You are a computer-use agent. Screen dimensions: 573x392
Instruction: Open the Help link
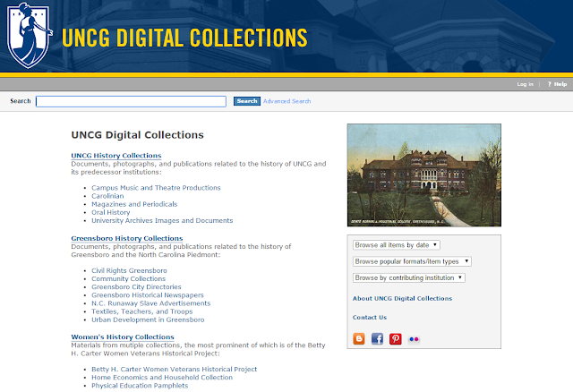557,84
